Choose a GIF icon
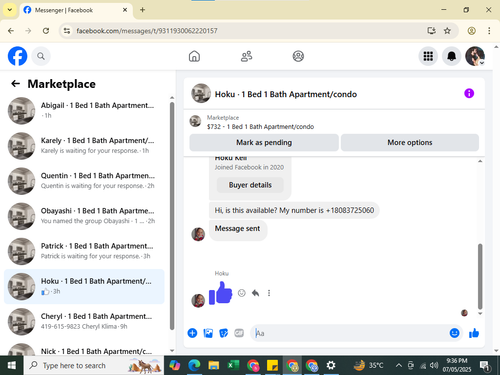This screenshot has height=375, width=500. 239,333
